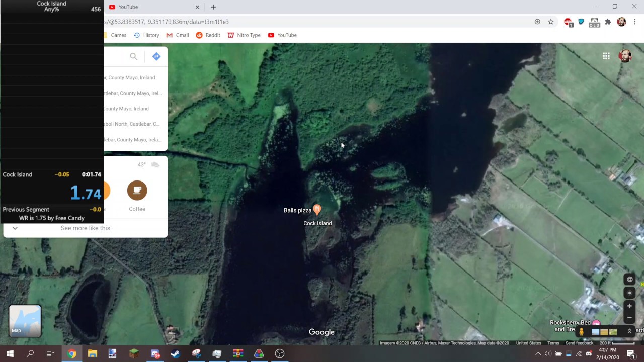644x362 pixels.
Task: Open the Nitro Type bookmark
Action: pos(244,35)
